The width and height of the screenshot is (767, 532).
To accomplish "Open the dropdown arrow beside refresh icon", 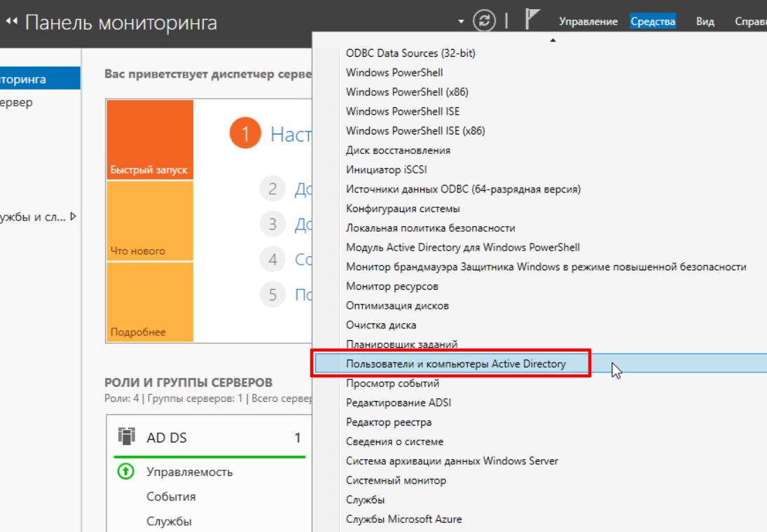I will [x=461, y=22].
